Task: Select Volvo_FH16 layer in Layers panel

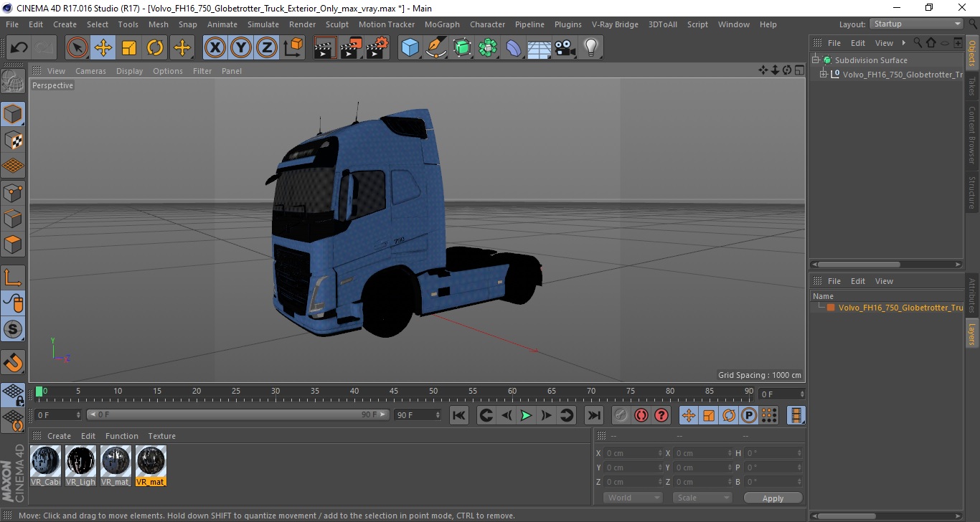Action: pos(900,308)
